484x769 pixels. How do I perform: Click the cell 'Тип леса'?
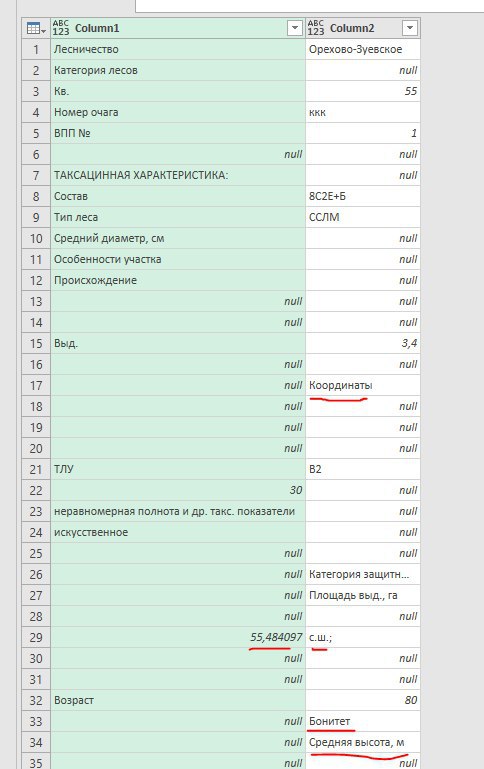click(x=178, y=217)
